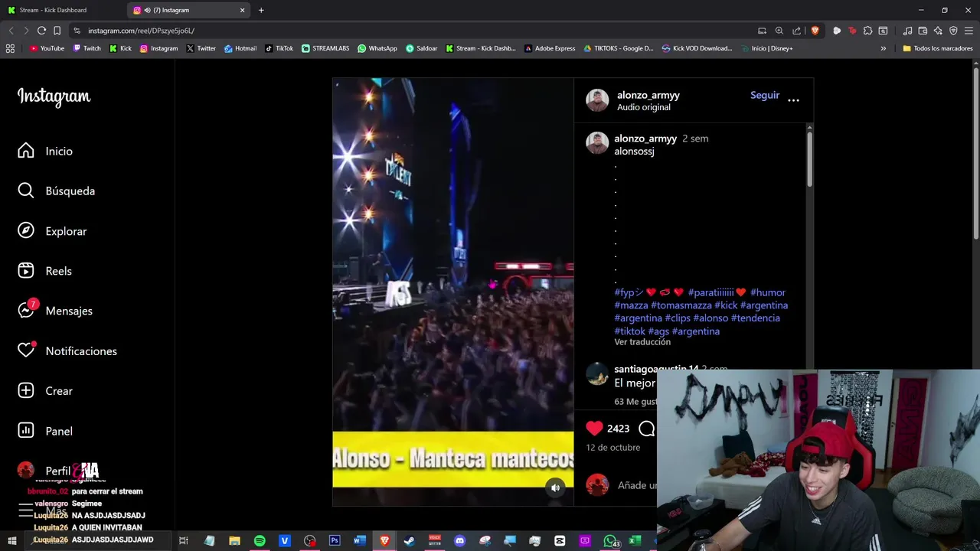
Task: Open Todos los marcadores folder
Action: pos(938,48)
